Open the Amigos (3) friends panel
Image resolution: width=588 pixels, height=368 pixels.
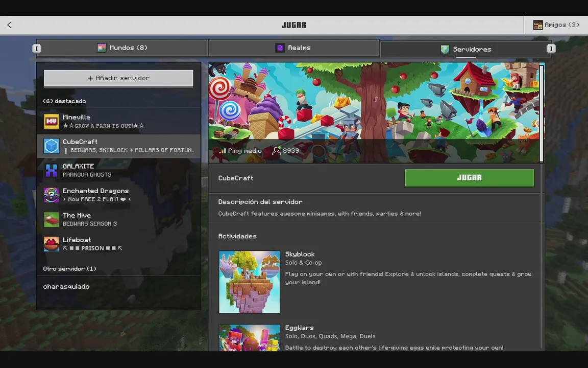click(556, 25)
